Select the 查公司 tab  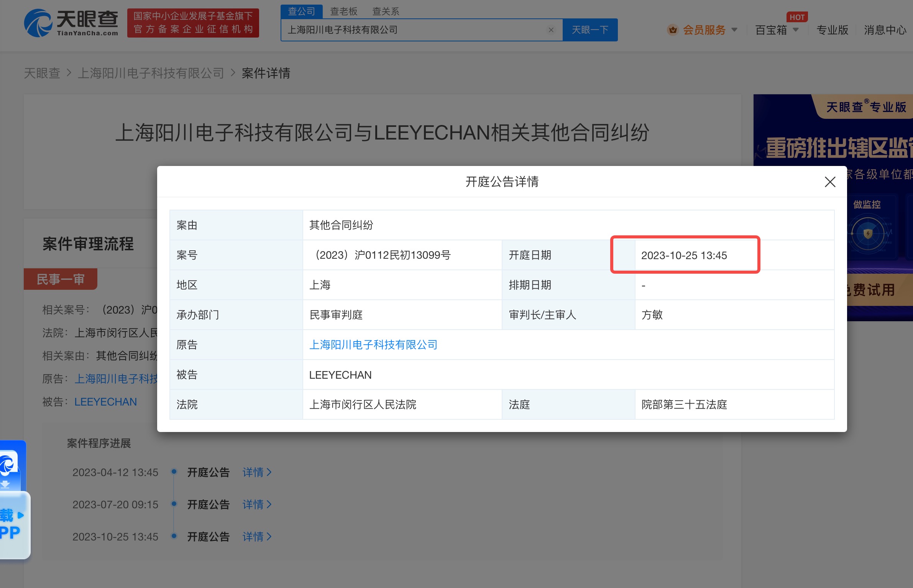(x=301, y=11)
